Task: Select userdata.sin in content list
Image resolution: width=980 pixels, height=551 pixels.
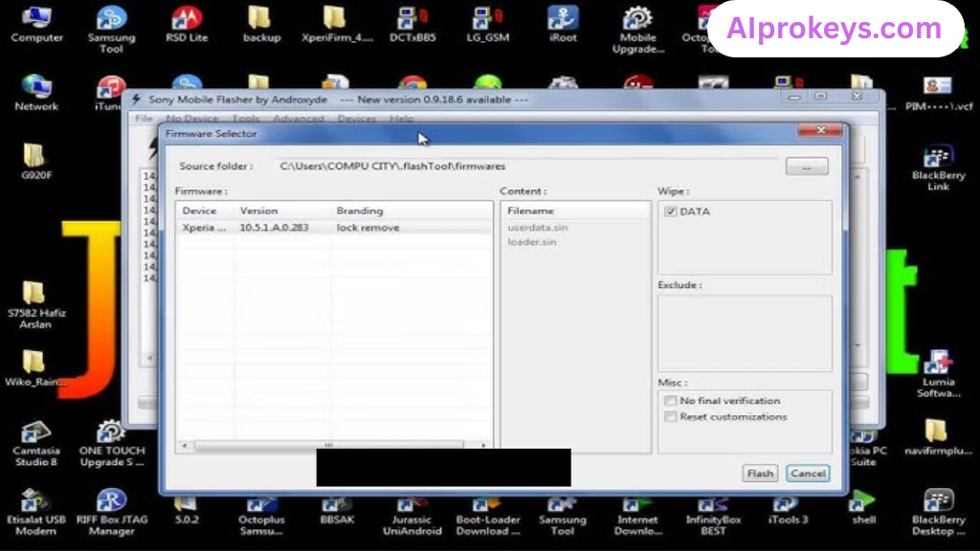Action: (538, 228)
